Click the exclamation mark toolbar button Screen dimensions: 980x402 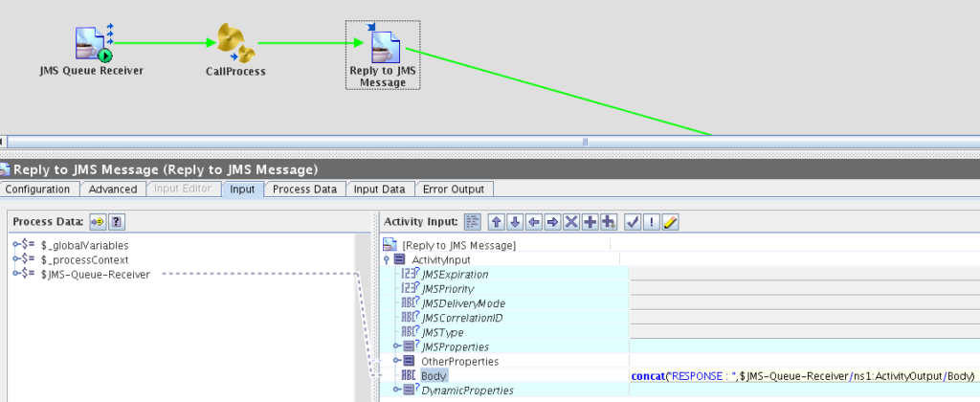click(652, 222)
